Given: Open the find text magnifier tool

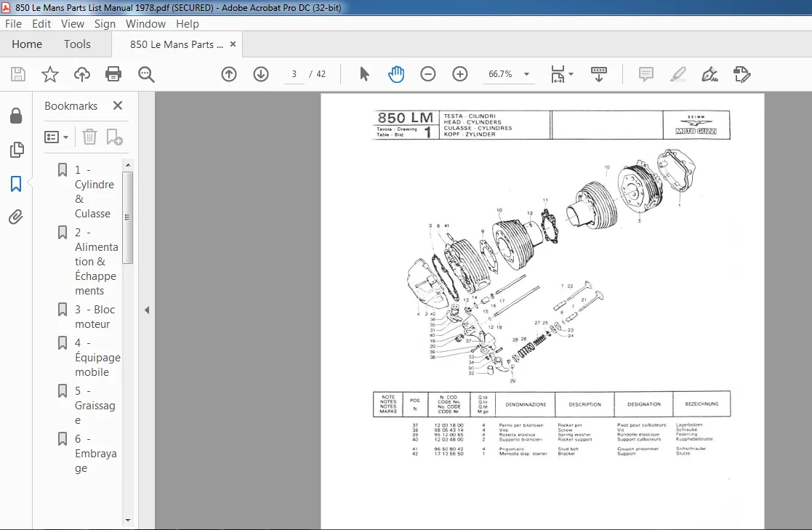Looking at the screenshot, I should (146, 74).
